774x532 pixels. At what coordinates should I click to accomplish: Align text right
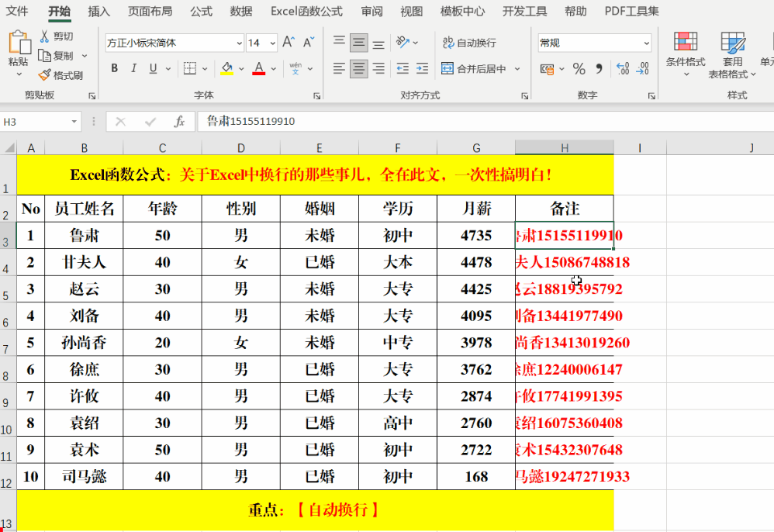[378, 68]
